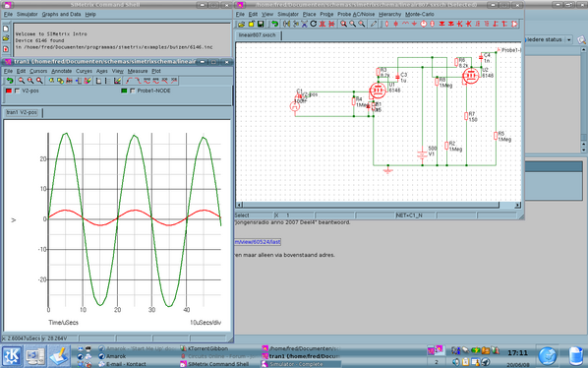This screenshot has height=368, width=588.
Task: Open Graphs and Data menu
Action: click(61, 14)
